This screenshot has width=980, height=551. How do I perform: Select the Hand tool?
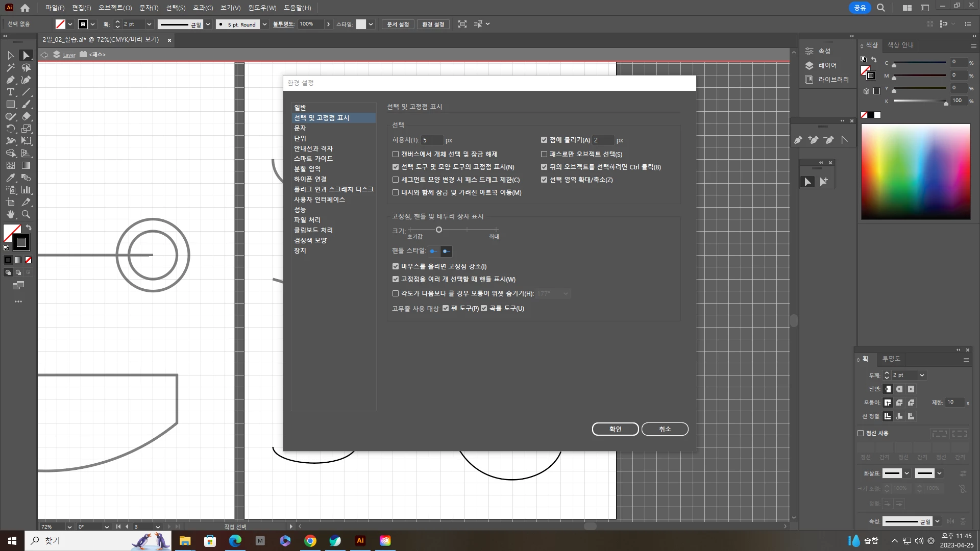[x=10, y=214]
